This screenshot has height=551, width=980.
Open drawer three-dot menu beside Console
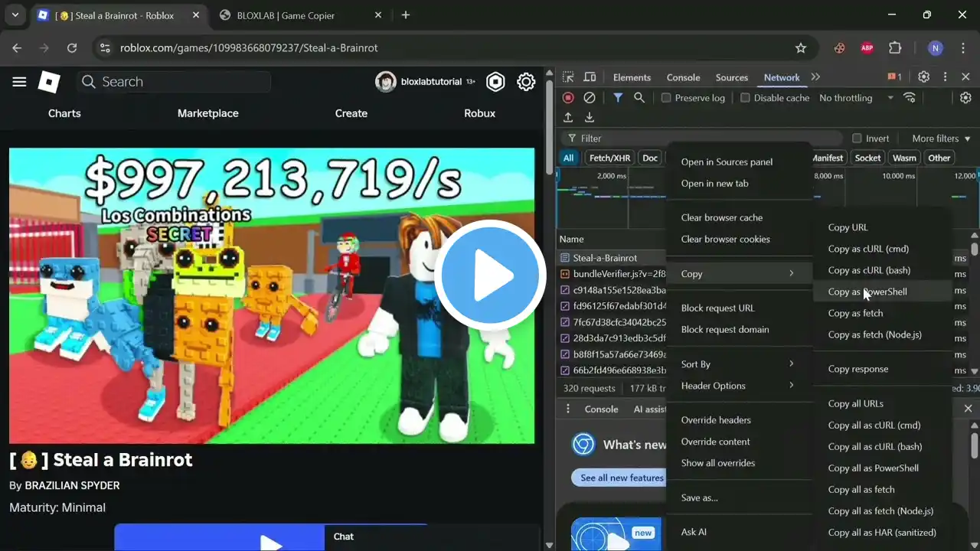[x=568, y=409]
